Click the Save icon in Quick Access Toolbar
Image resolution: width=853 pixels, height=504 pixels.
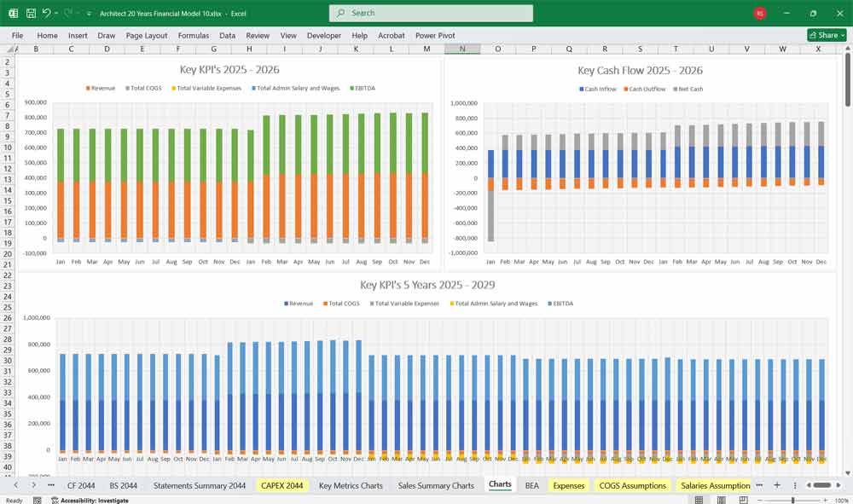click(x=30, y=13)
